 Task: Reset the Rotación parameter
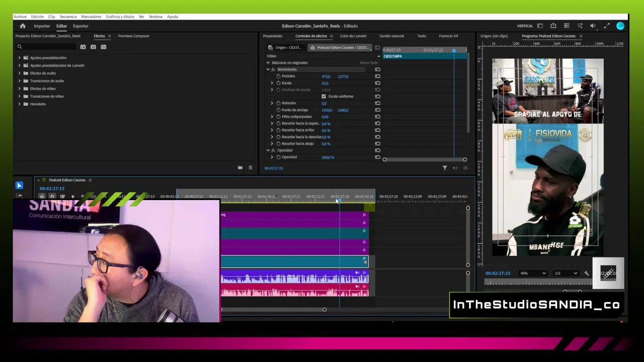pos(377,103)
